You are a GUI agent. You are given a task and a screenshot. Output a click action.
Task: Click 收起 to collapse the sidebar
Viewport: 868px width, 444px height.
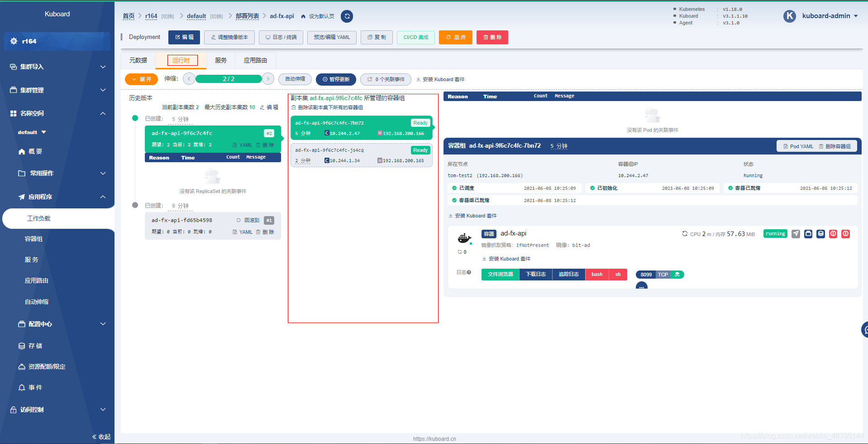[101, 437]
